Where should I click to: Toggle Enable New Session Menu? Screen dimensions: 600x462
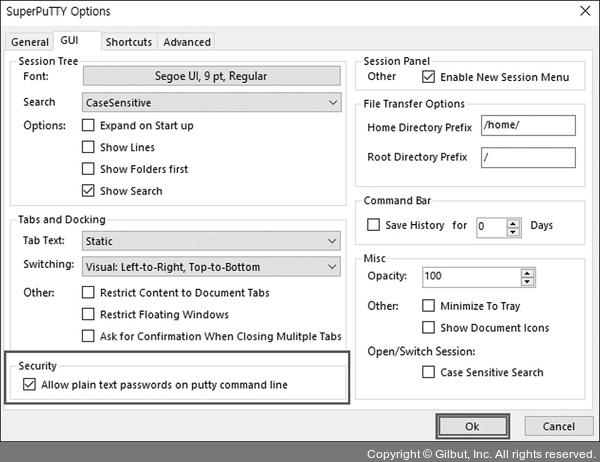429,77
